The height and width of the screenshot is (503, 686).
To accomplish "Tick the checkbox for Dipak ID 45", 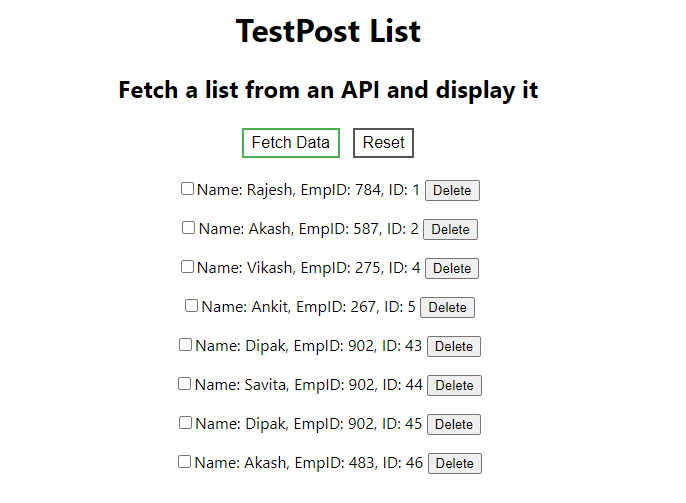I will [186, 423].
